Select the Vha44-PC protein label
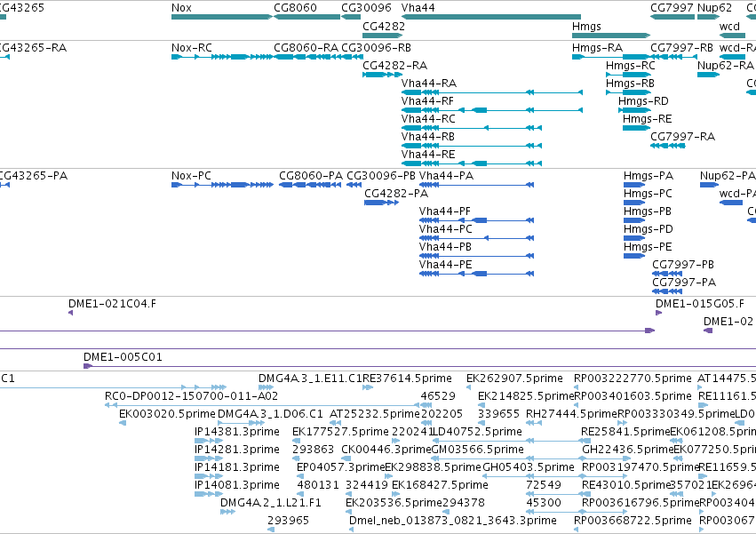 446,229
